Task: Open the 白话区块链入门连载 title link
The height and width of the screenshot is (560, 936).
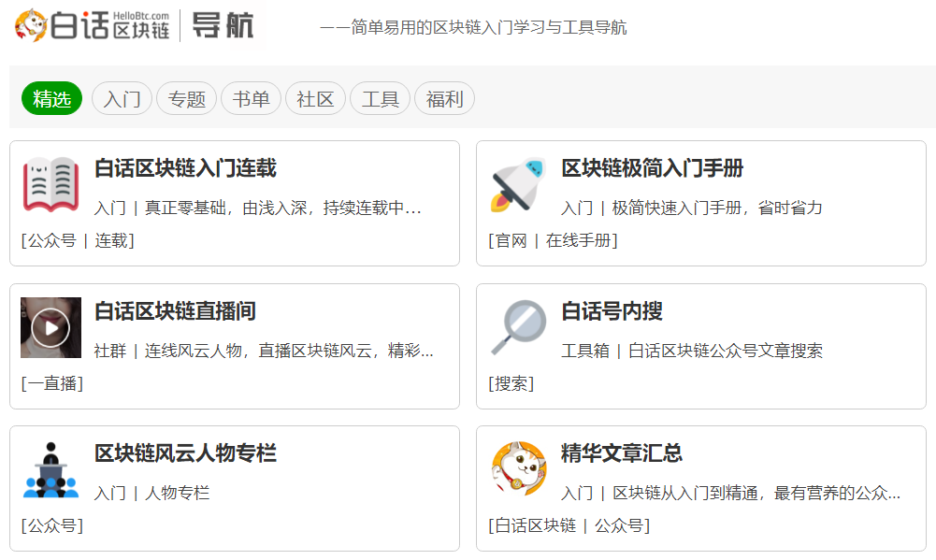Action: 186,168
